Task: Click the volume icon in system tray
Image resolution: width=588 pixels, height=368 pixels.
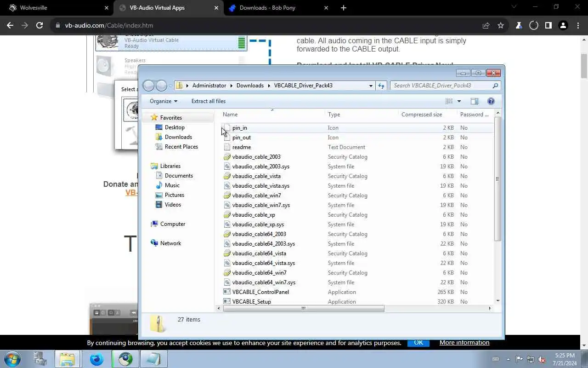Action: click(x=542, y=359)
